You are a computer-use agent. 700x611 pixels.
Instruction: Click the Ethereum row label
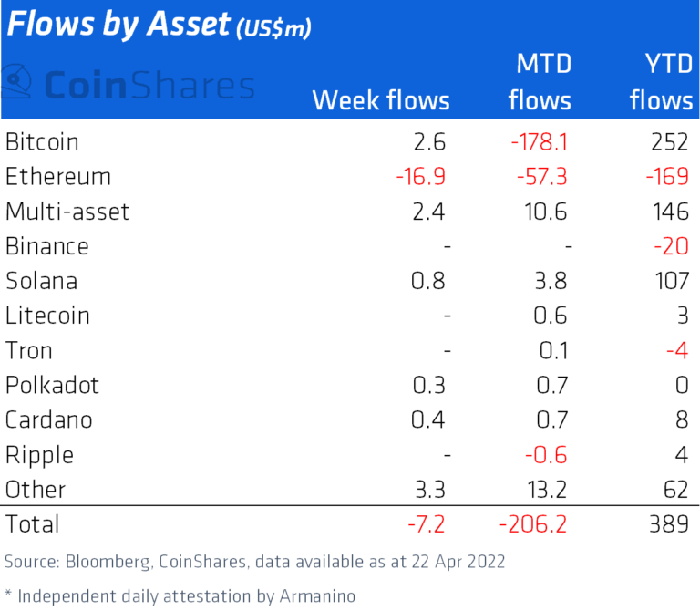tap(57, 177)
